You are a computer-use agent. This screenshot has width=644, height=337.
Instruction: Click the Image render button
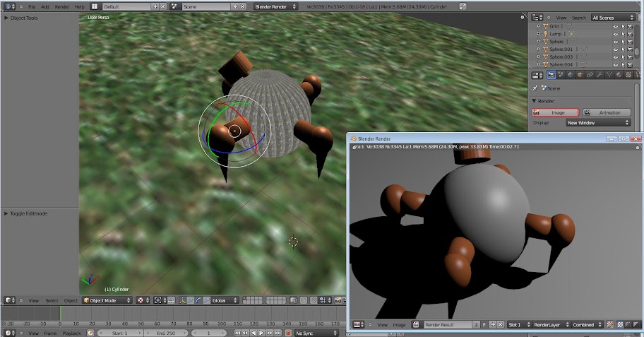555,112
